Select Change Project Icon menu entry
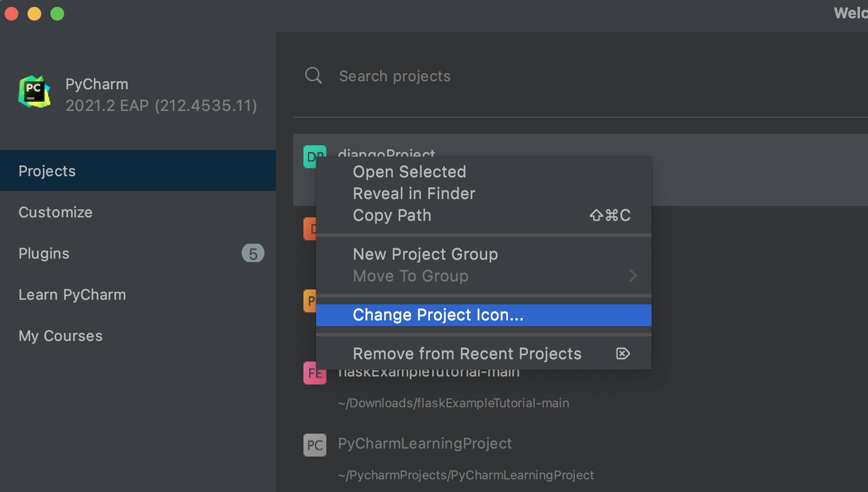Image resolution: width=868 pixels, height=492 pixels. pos(438,315)
